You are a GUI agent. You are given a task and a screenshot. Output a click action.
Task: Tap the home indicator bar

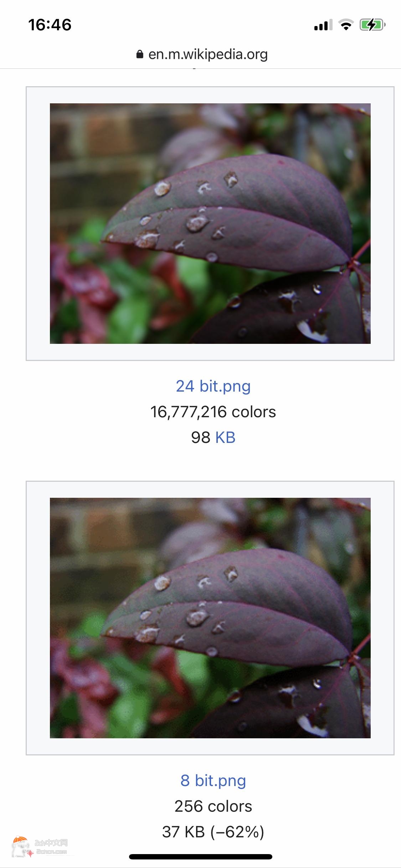(x=201, y=857)
